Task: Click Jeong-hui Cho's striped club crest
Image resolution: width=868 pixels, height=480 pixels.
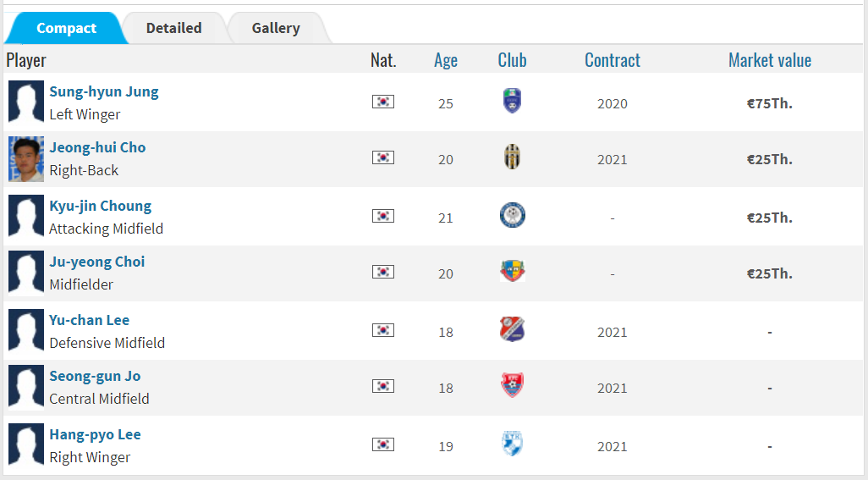Action: (x=512, y=157)
